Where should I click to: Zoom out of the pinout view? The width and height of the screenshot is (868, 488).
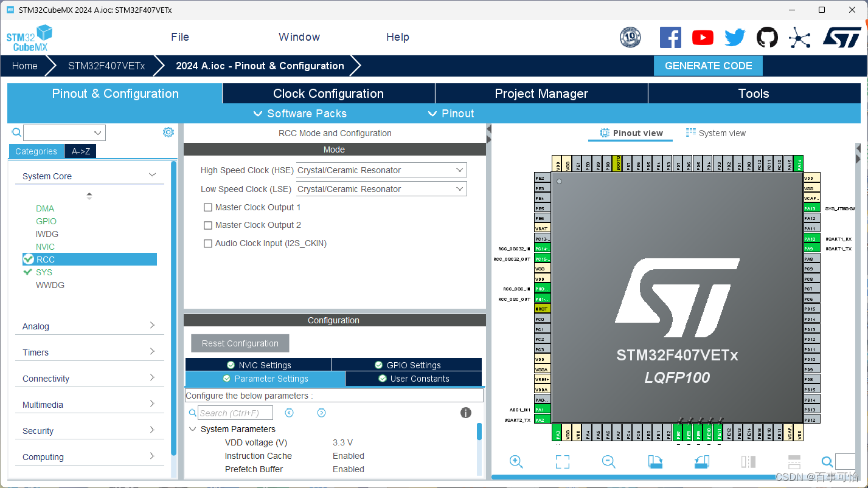click(x=608, y=461)
